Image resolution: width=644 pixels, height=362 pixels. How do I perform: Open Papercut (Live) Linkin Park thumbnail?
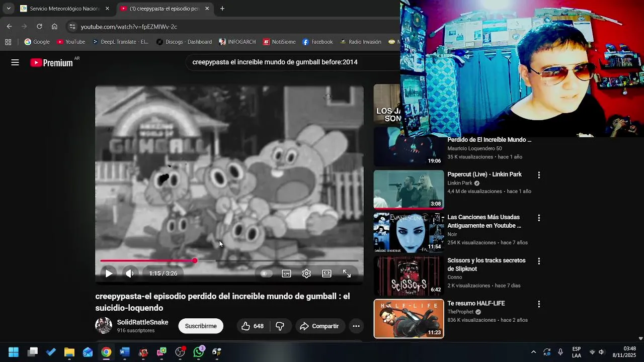coord(409,190)
